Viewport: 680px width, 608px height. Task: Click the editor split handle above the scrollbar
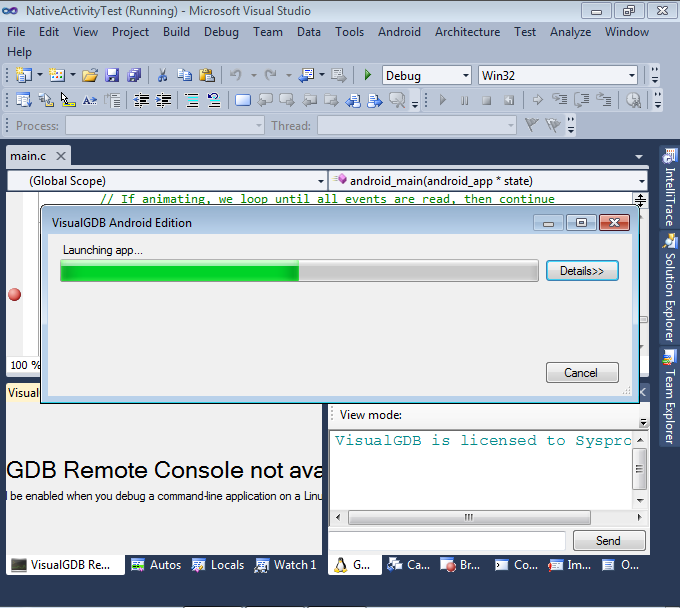pyautogui.click(x=640, y=200)
